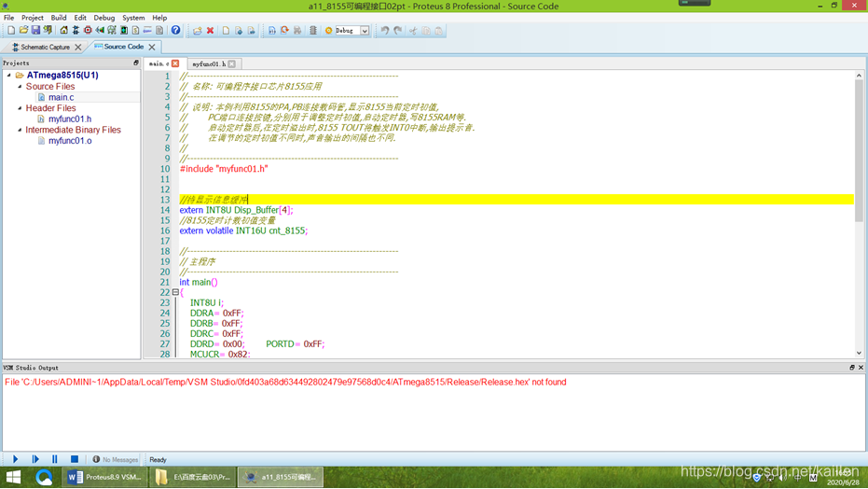Click the Close Project toolbar icon
The height and width of the screenshot is (489, 868).
(48, 31)
